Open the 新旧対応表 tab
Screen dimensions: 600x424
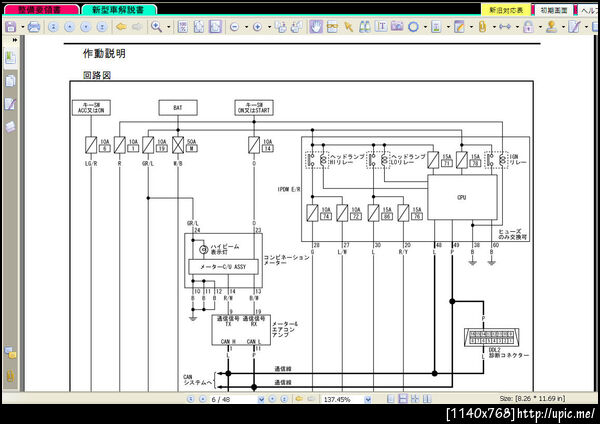pos(506,10)
